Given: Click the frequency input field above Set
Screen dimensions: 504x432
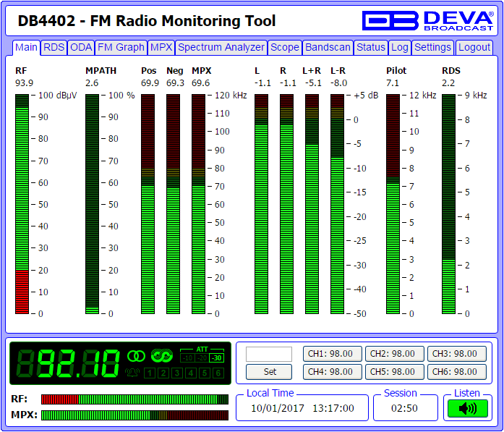Looking at the screenshot, I should point(269,354).
